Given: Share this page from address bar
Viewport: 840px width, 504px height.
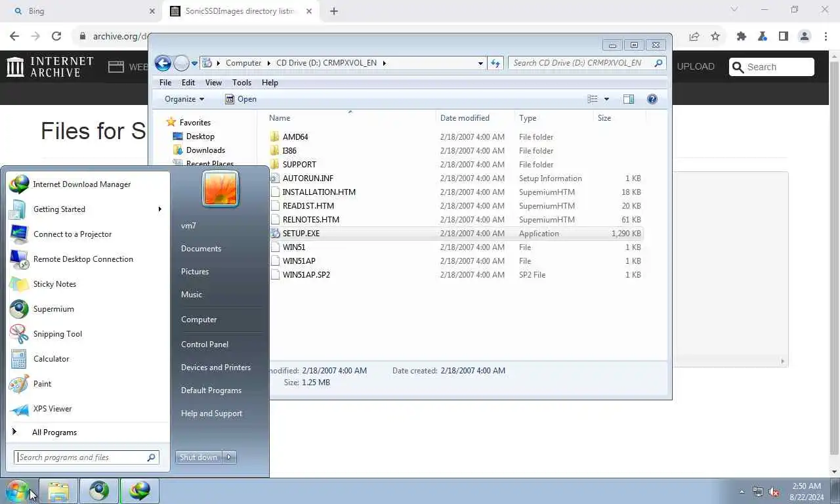Looking at the screenshot, I should pyautogui.click(x=694, y=37).
